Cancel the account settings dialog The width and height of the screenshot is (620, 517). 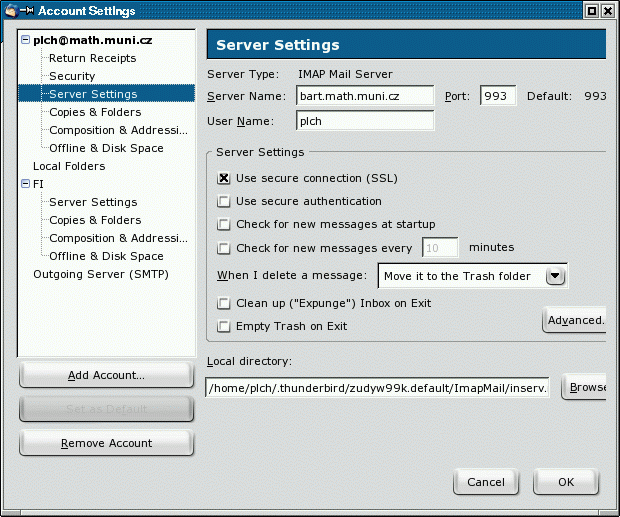[486, 482]
